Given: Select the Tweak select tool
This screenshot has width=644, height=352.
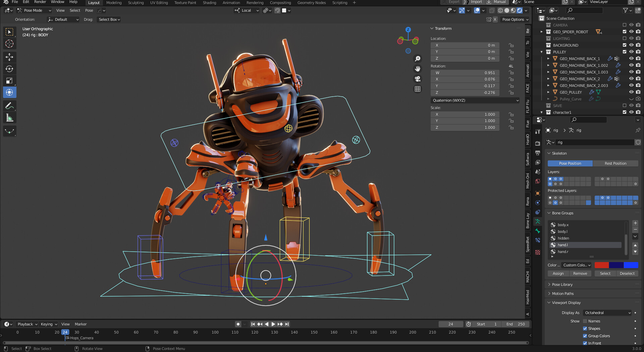Looking at the screenshot, I should point(9,32).
